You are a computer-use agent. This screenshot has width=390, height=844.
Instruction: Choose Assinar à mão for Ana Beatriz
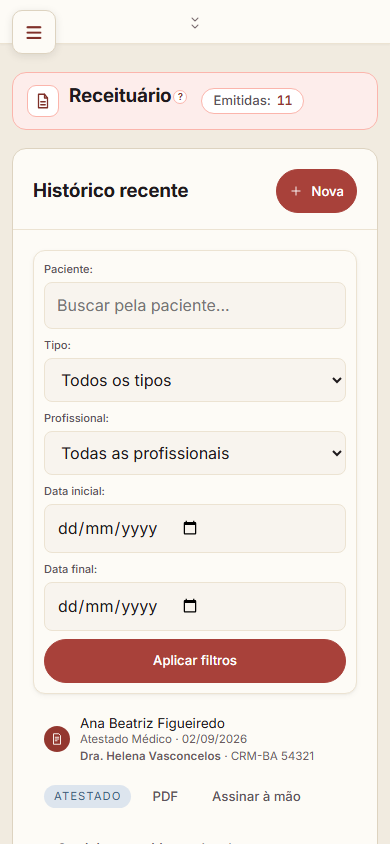(x=256, y=797)
